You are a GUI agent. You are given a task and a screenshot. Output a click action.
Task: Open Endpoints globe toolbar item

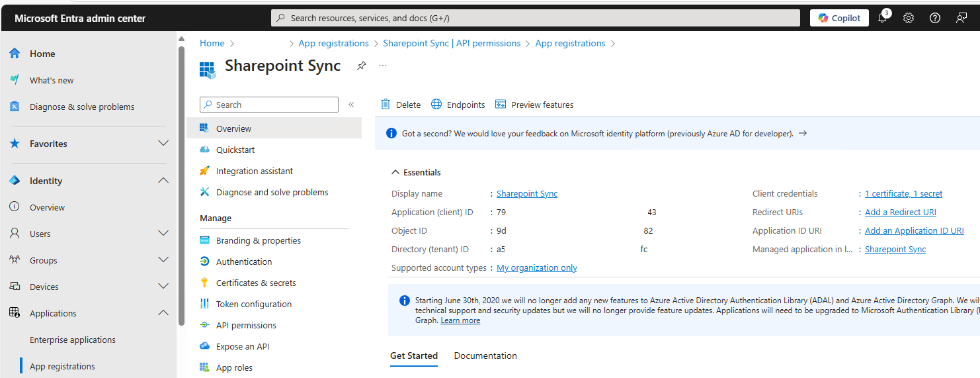[x=458, y=105]
